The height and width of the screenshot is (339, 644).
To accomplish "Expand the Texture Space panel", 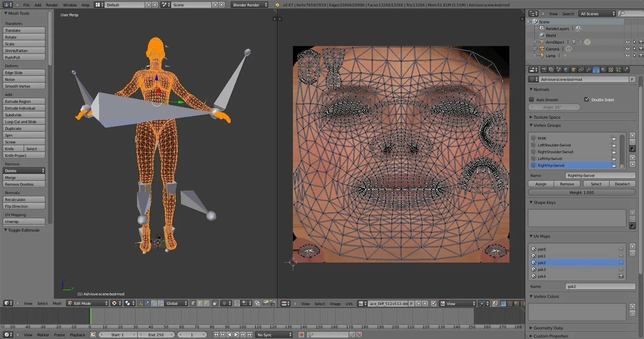I will click(547, 117).
